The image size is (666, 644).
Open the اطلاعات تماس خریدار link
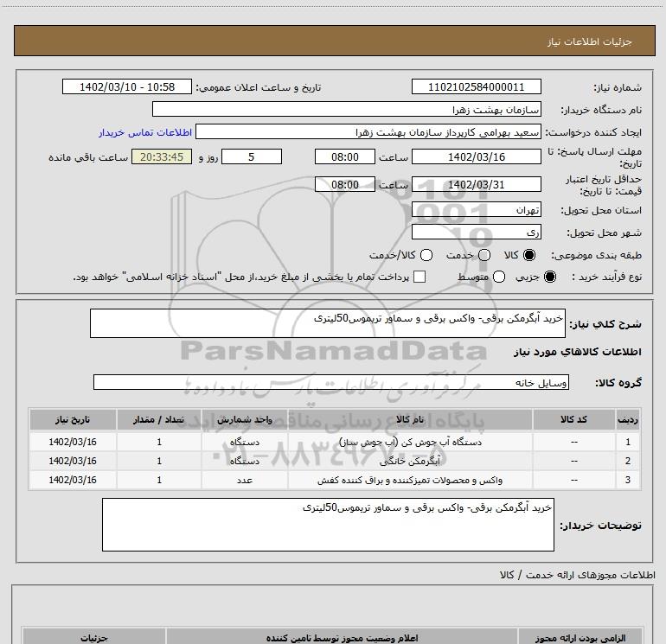tap(145, 132)
